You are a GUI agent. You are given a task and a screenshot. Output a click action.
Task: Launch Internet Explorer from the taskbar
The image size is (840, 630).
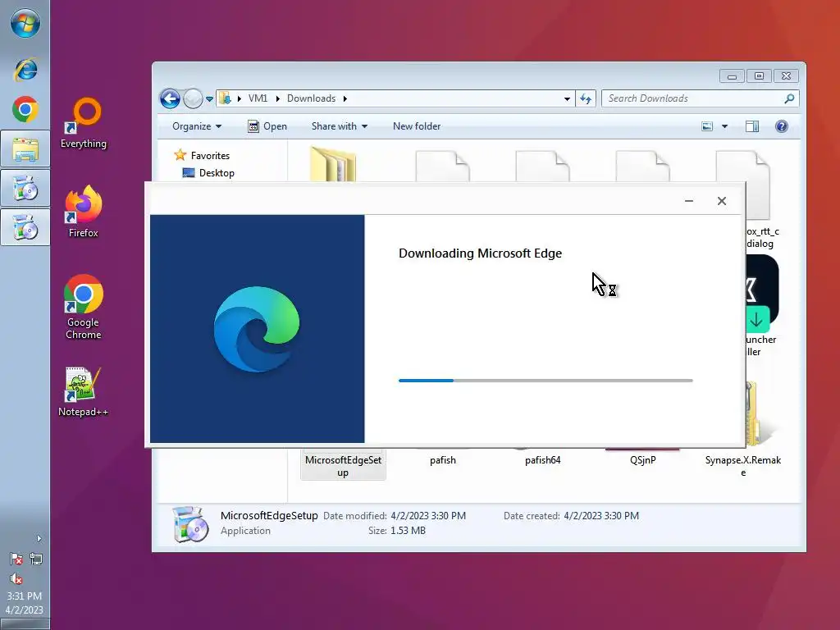coord(25,70)
